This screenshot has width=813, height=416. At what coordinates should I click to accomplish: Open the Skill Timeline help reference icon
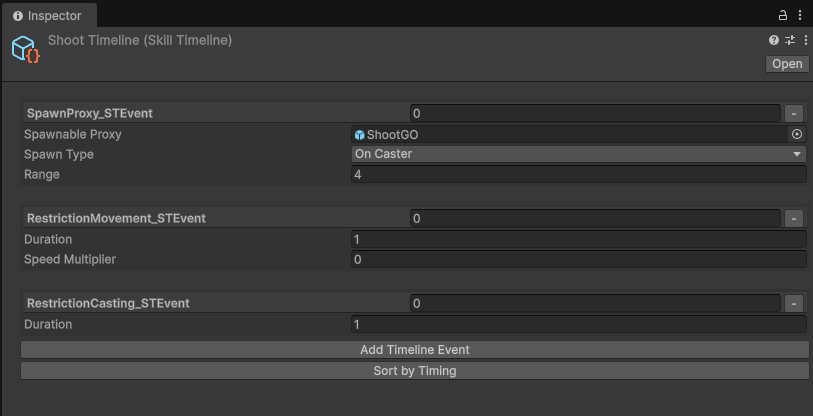(x=774, y=40)
